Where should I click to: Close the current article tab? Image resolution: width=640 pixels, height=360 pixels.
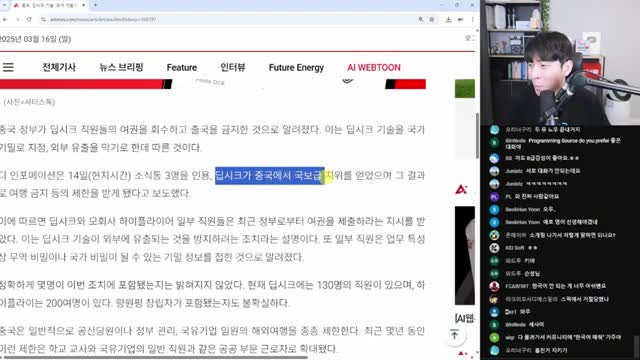83,5
